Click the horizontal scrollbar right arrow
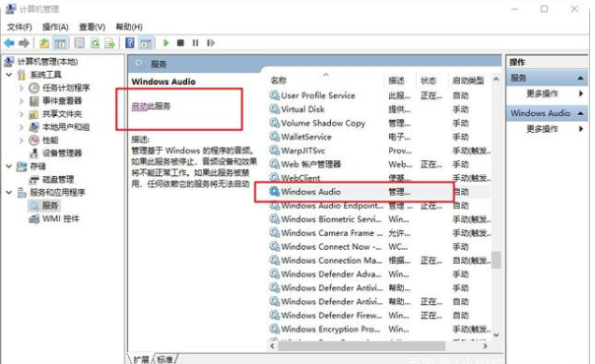Image resolution: width=595 pixels, height=364 pixels. coord(485,346)
